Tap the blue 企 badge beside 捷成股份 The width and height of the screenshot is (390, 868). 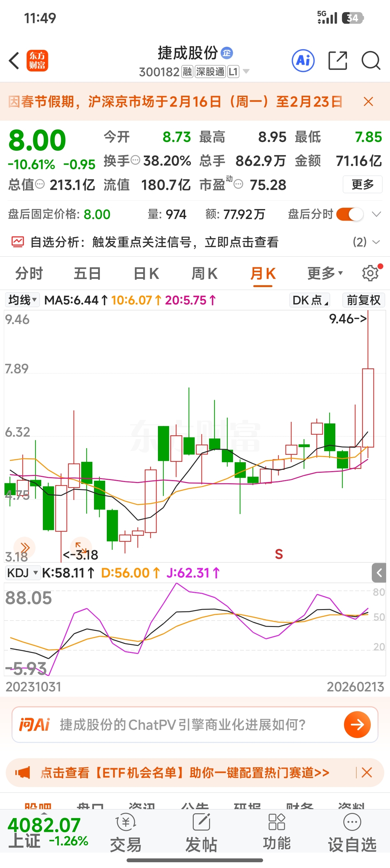227,53
